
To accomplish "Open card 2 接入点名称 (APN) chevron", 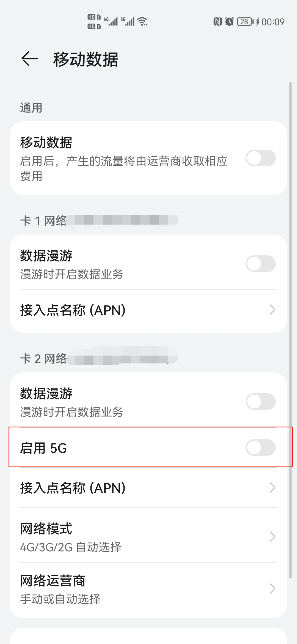I will (x=272, y=487).
